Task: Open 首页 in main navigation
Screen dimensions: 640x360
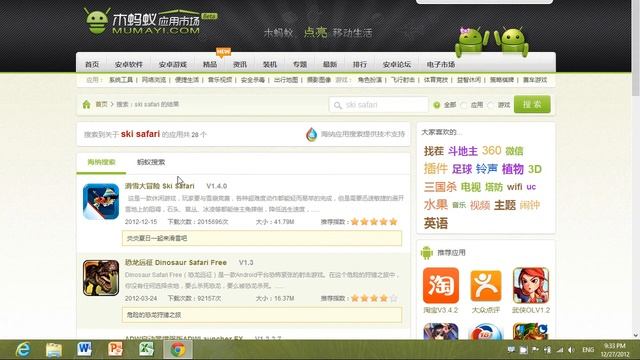Action: 92,64
